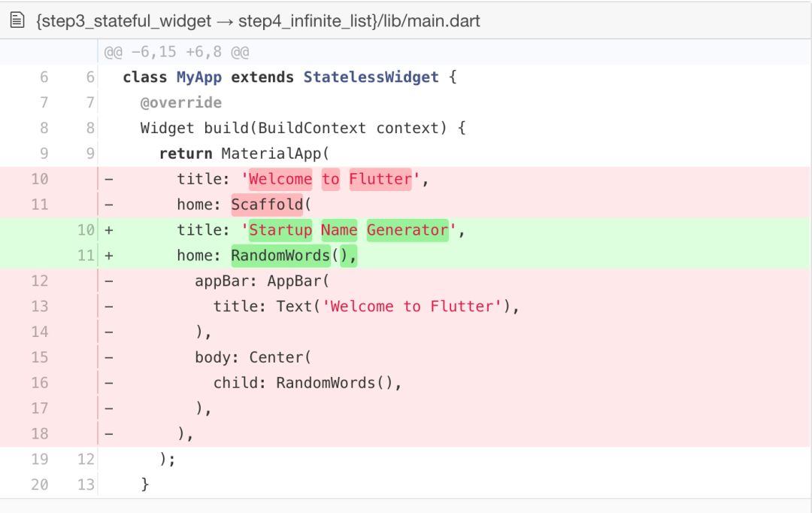Click the closing ); line
This screenshot has width=812, height=513.
167,459
